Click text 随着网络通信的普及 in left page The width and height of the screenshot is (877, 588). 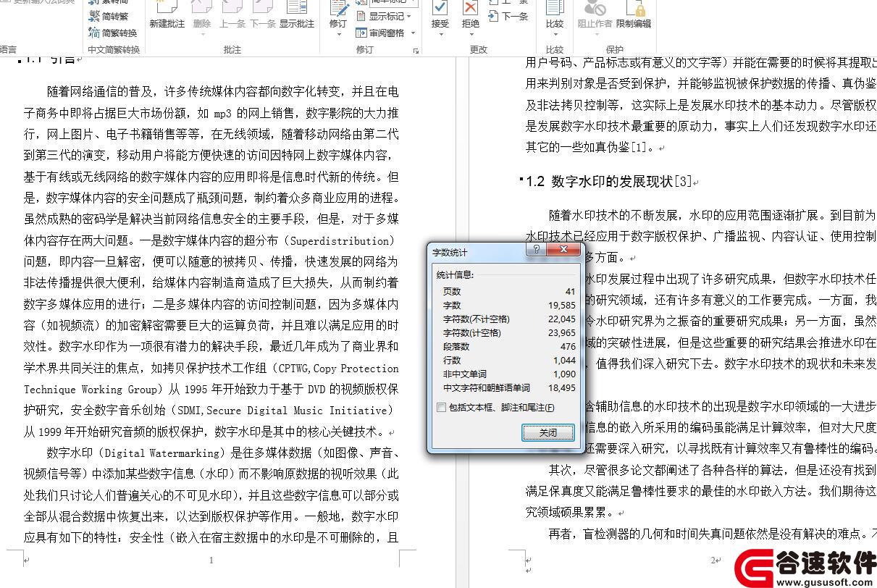(98, 91)
